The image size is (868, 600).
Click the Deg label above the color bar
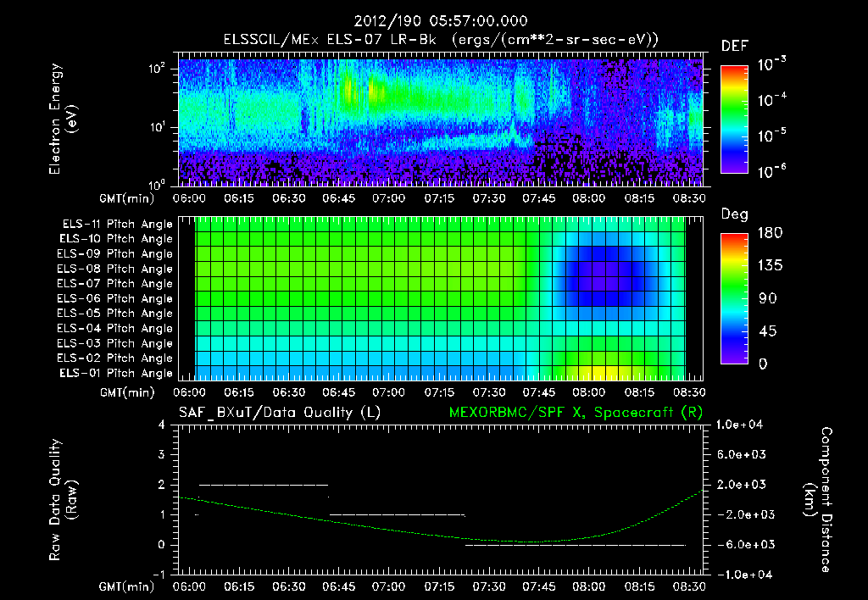tap(735, 214)
